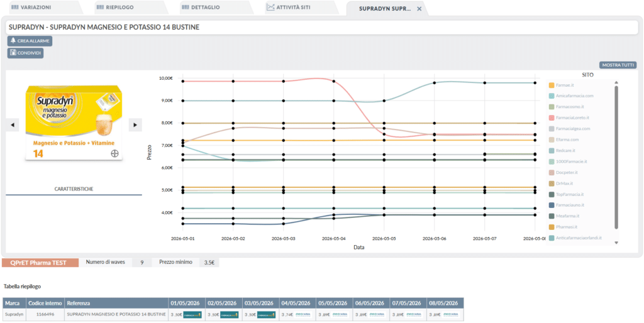
Task: Click the pharmacy logo in 06/05/2026 price cell
Action: tap(377, 314)
